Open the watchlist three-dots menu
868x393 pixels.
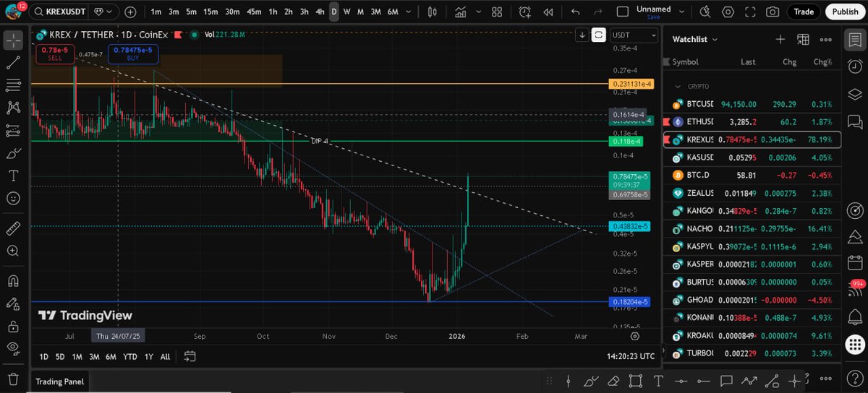point(827,40)
